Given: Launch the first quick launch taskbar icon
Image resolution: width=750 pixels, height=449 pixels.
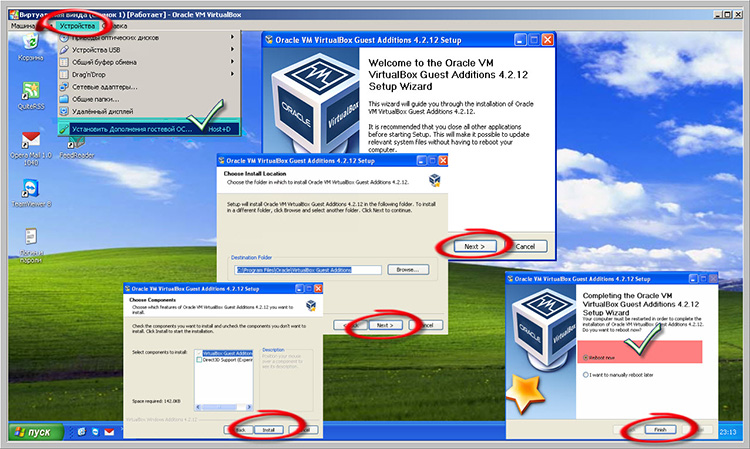Looking at the screenshot, I should coord(82,432).
